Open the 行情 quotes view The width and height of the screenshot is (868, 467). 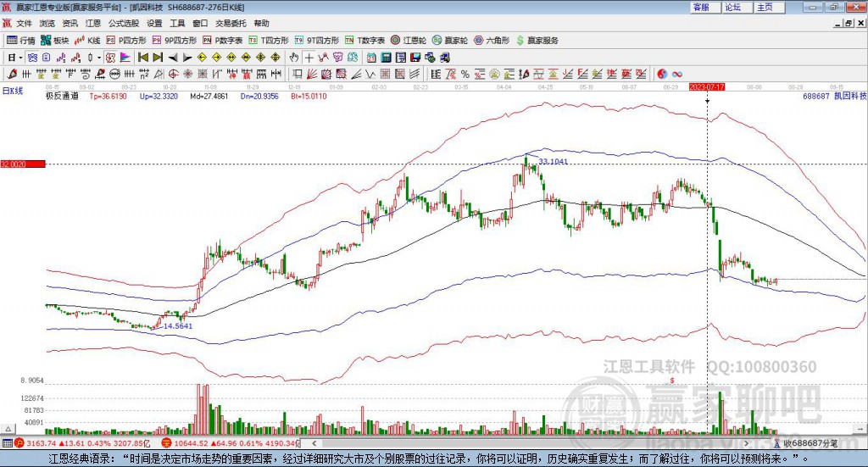(21, 41)
